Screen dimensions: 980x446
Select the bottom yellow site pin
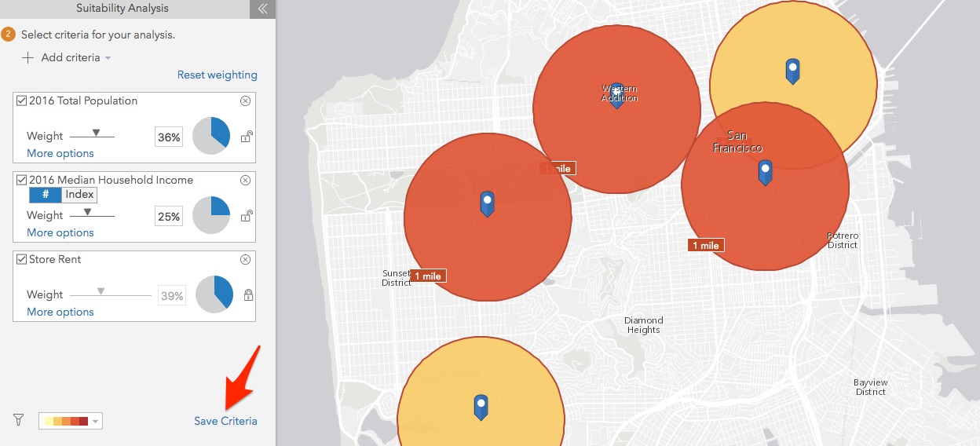[x=481, y=407]
